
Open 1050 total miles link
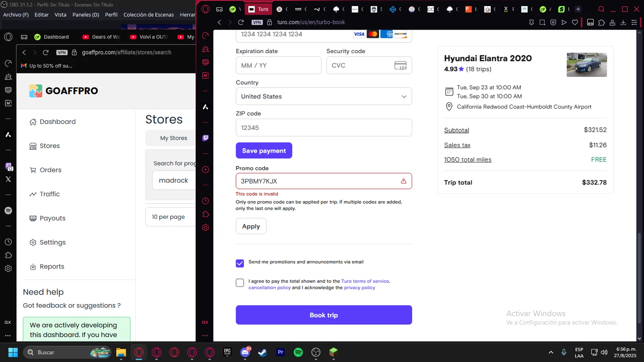tap(468, 160)
